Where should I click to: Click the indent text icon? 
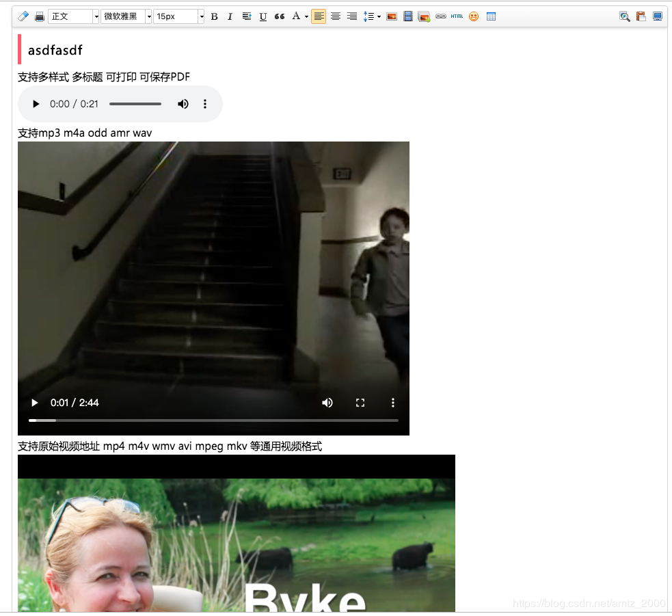coord(247,16)
